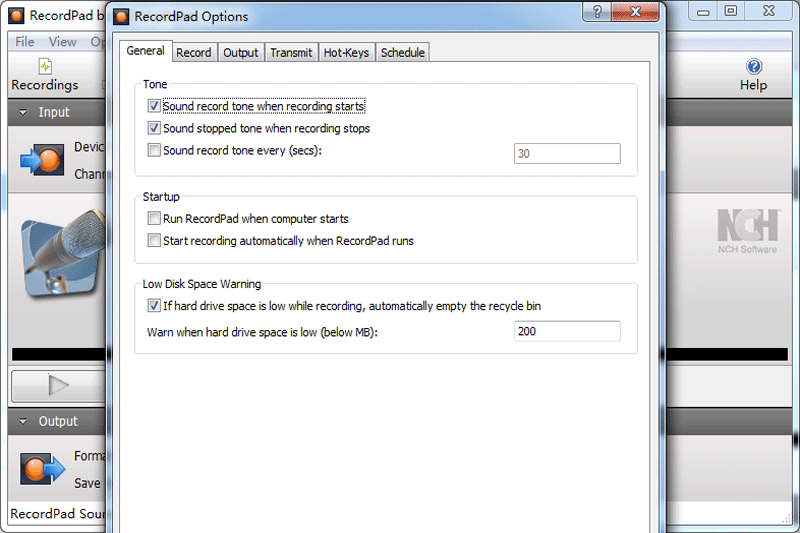Click the 'Warn when hard drive space is low' label

click(x=262, y=332)
